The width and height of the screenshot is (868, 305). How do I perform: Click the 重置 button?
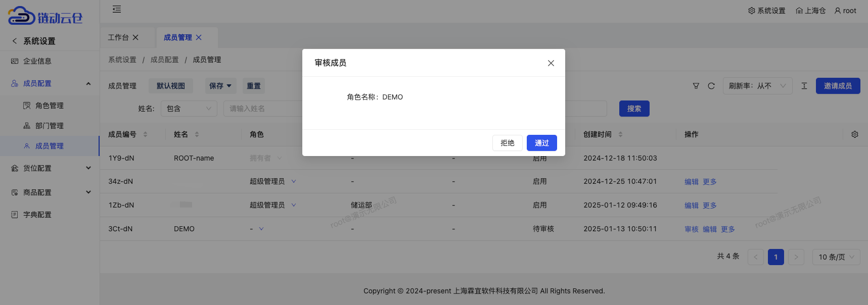coord(254,86)
